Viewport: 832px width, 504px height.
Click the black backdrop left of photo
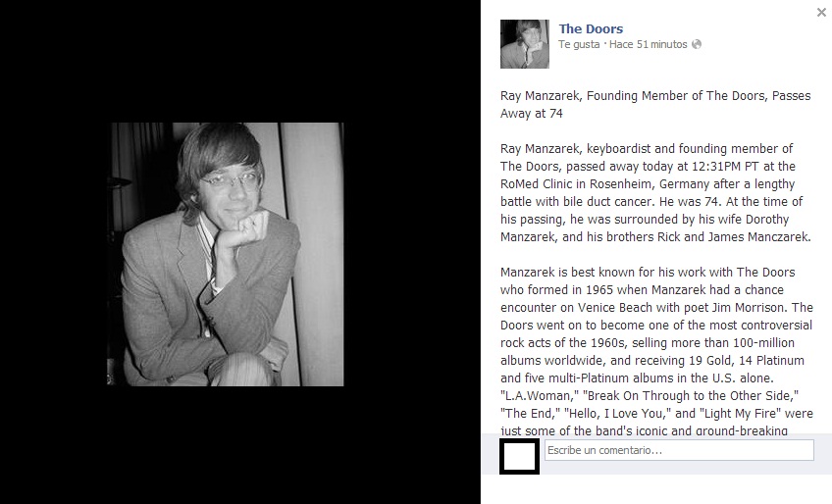53,252
